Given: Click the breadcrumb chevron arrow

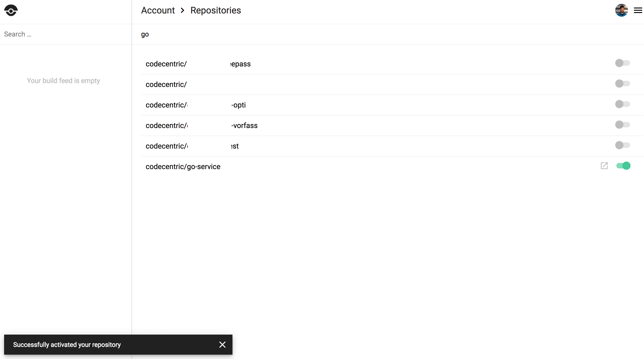Looking at the screenshot, I should [x=182, y=10].
